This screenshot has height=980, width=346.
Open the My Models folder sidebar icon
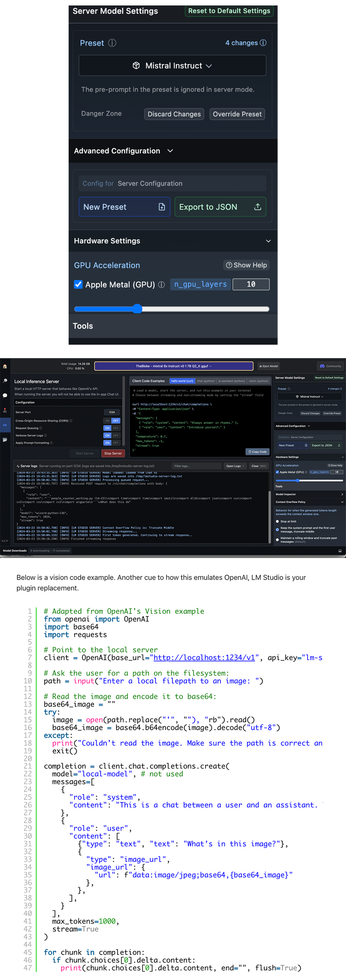[x=5, y=440]
